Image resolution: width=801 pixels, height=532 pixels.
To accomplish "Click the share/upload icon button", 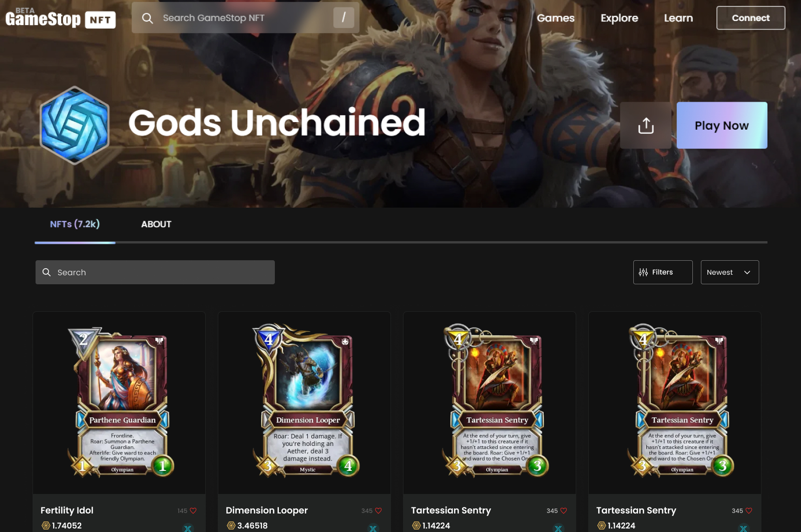I will pyautogui.click(x=646, y=126).
